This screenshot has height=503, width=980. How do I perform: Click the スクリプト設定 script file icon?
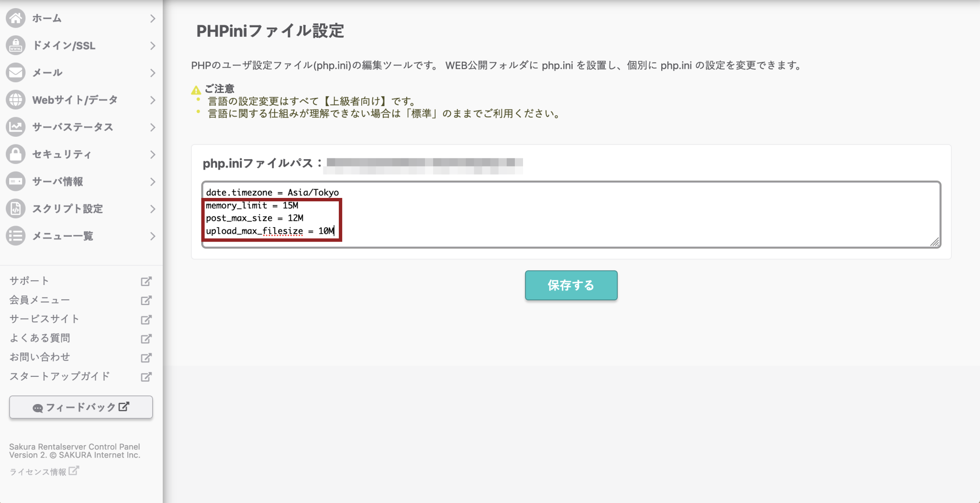tap(16, 209)
